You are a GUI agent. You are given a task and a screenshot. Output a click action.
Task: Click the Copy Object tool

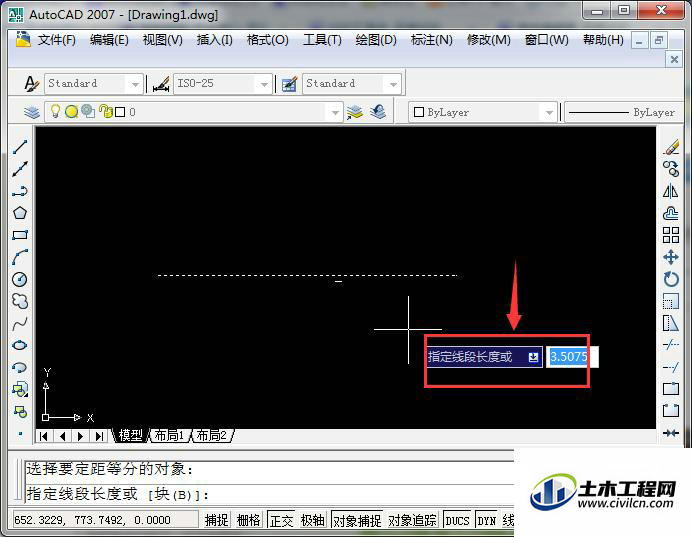click(671, 169)
